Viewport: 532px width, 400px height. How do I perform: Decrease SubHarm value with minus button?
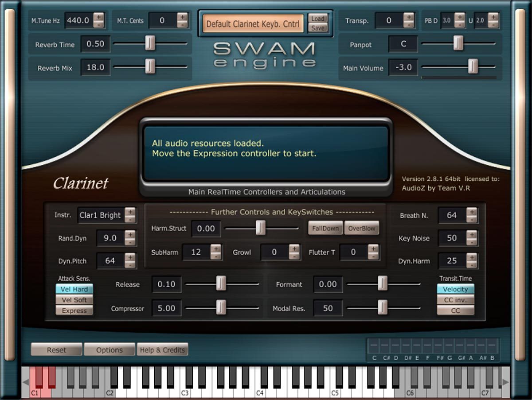pos(215,256)
